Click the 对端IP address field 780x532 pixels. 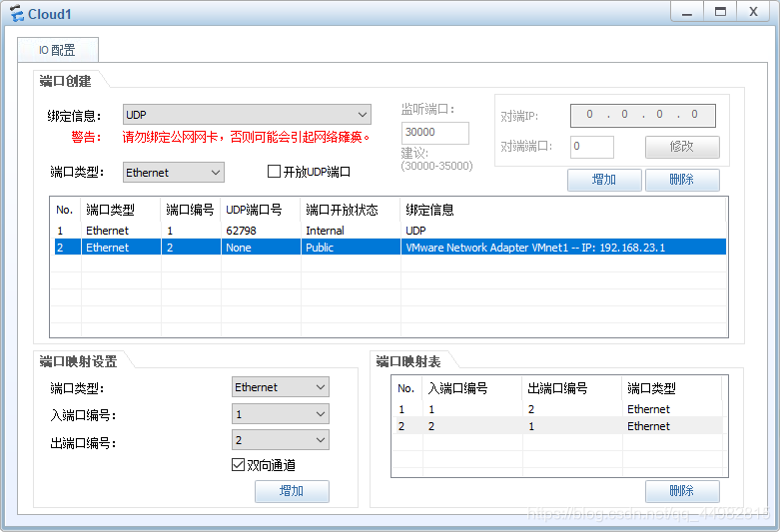643,116
